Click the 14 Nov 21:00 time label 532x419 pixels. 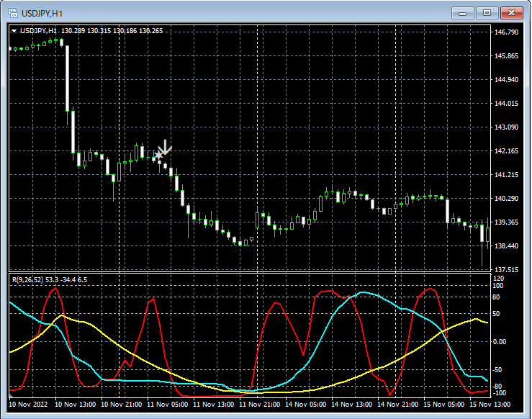pos(397,405)
